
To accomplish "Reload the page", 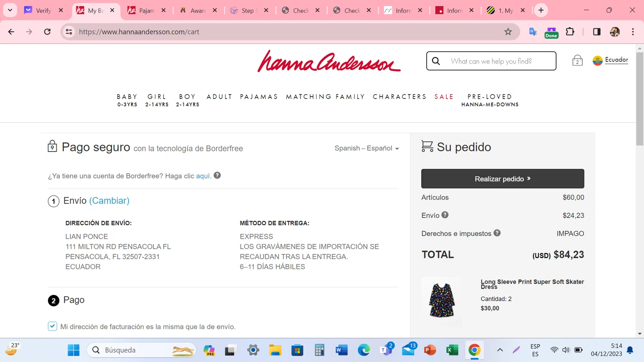I will coord(47,32).
